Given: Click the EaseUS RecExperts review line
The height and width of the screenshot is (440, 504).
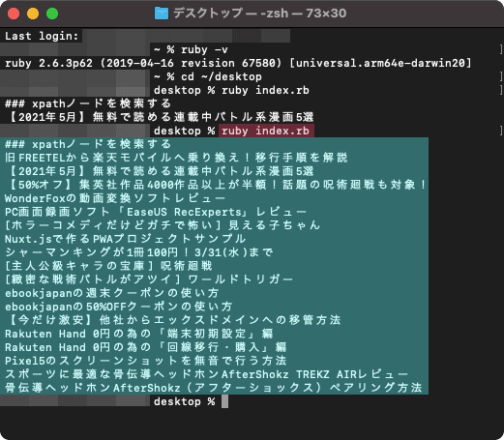Looking at the screenshot, I should (156, 212).
